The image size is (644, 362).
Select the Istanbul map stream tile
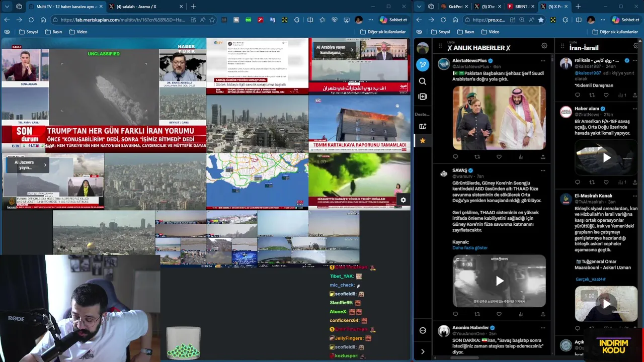tap(257, 181)
